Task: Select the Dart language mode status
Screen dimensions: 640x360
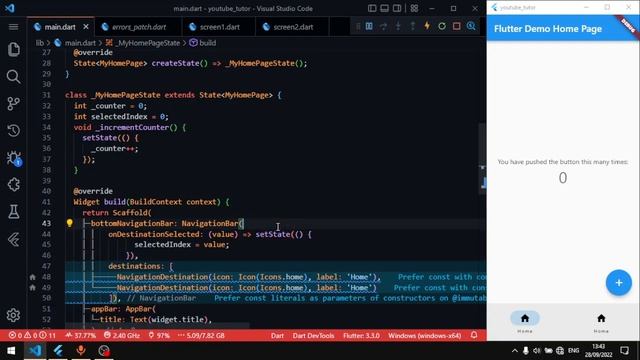Action: coord(277,336)
